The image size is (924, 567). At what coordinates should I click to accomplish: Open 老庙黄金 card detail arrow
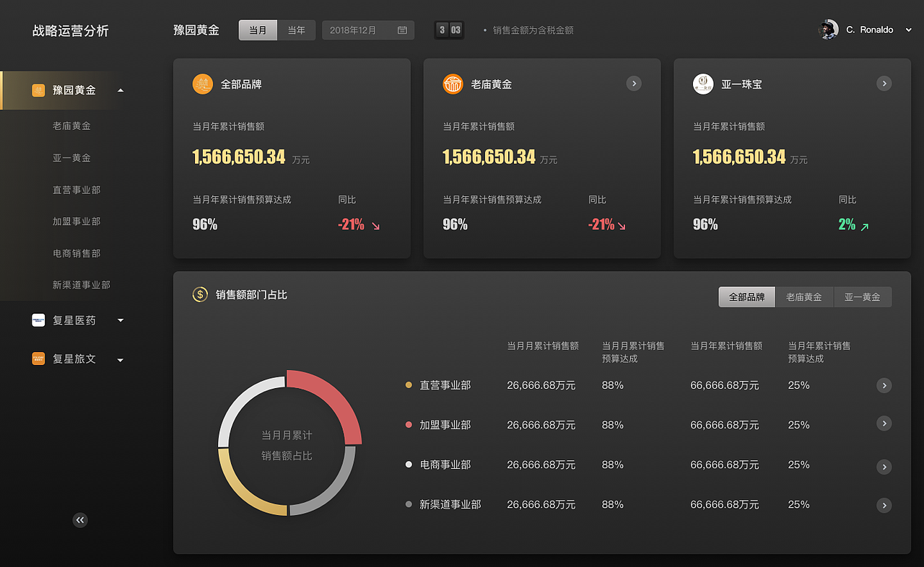[634, 83]
